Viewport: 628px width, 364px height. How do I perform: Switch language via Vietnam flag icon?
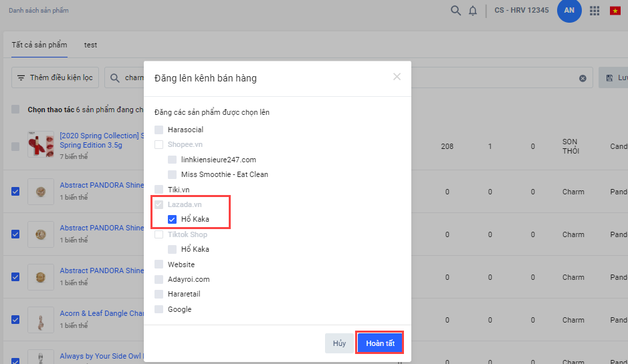(x=615, y=11)
